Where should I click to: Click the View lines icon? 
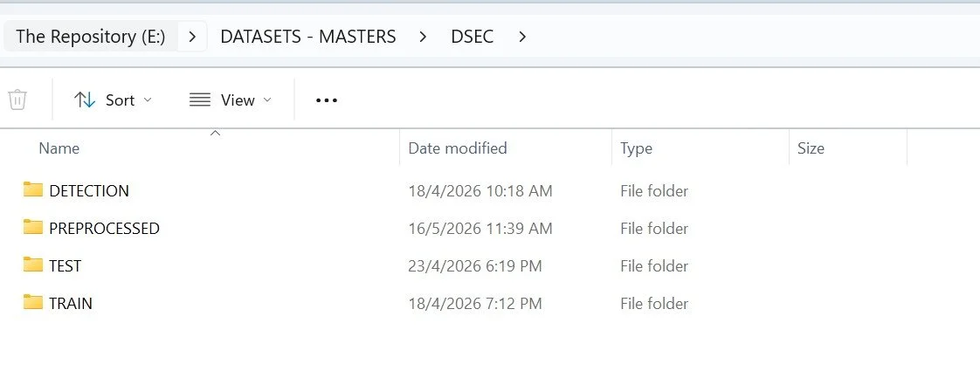pyautogui.click(x=200, y=100)
